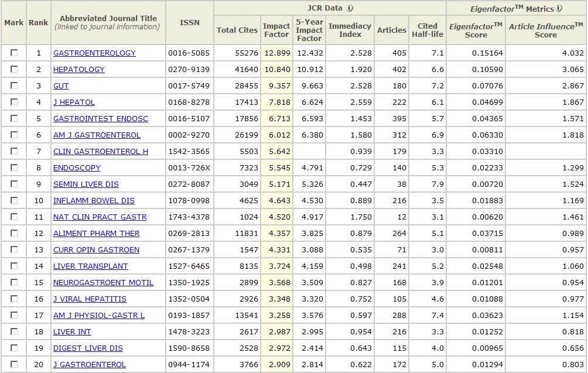Select the J HEPATOL row checkbox
The width and height of the screenshot is (588, 373).
point(14,102)
